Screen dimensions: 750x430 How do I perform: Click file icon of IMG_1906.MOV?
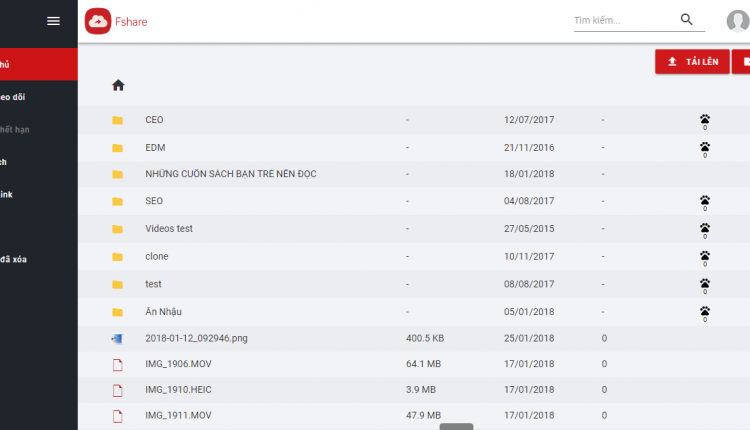click(118, 365)
